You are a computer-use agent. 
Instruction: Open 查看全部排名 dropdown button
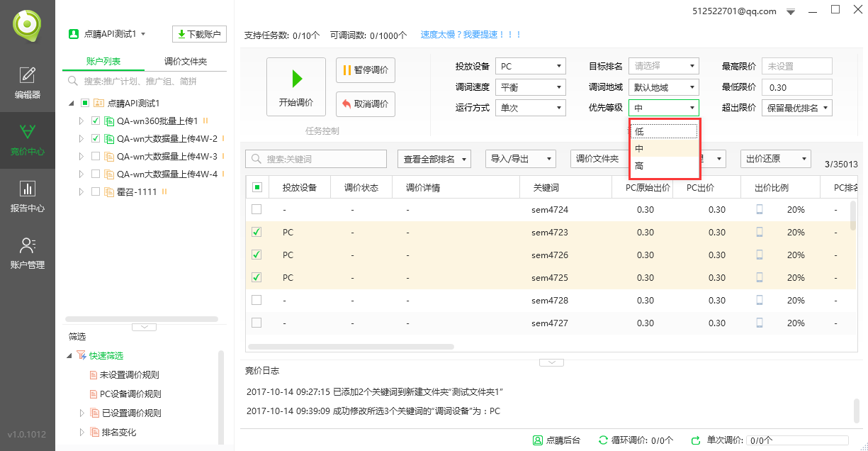[434, 159]
